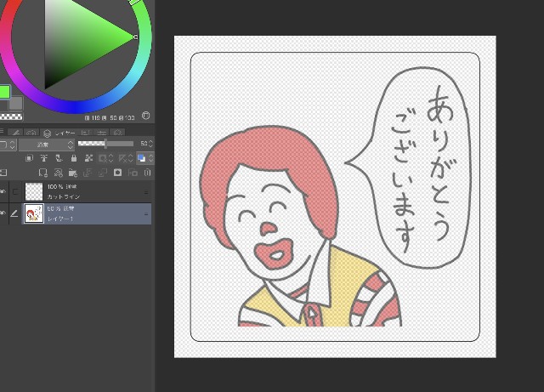Open the ruler display range dropdown arrows
544x392 pixels.
coord(130,158)
